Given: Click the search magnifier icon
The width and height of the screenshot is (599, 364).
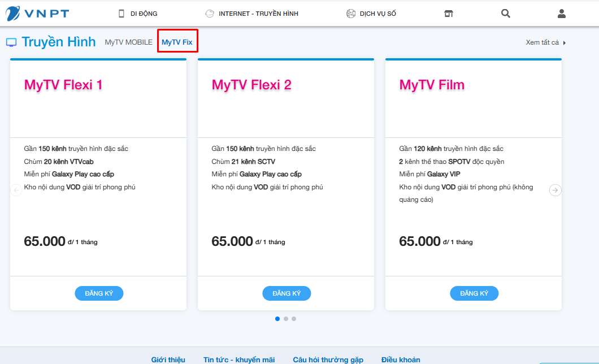Looking at the screenshot, I should pyautogui.click(x=505, y=14).
